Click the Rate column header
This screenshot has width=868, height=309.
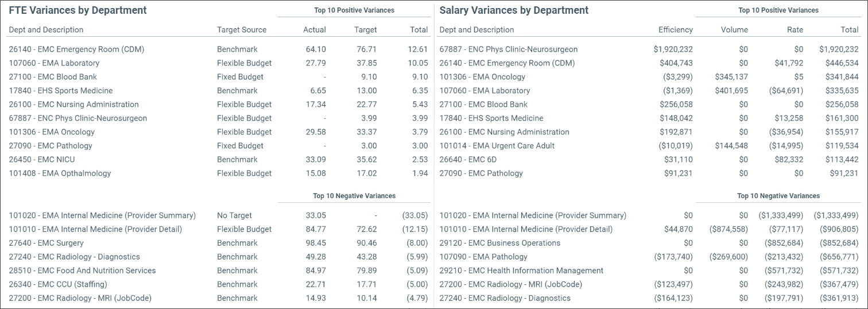(x=795, y=30)
